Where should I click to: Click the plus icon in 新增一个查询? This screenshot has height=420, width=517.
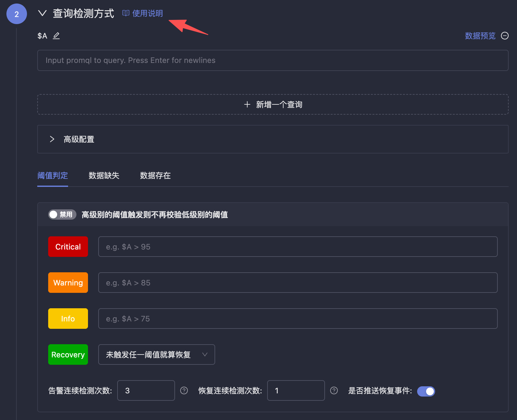pyautogui.click(x=247, y=104)
